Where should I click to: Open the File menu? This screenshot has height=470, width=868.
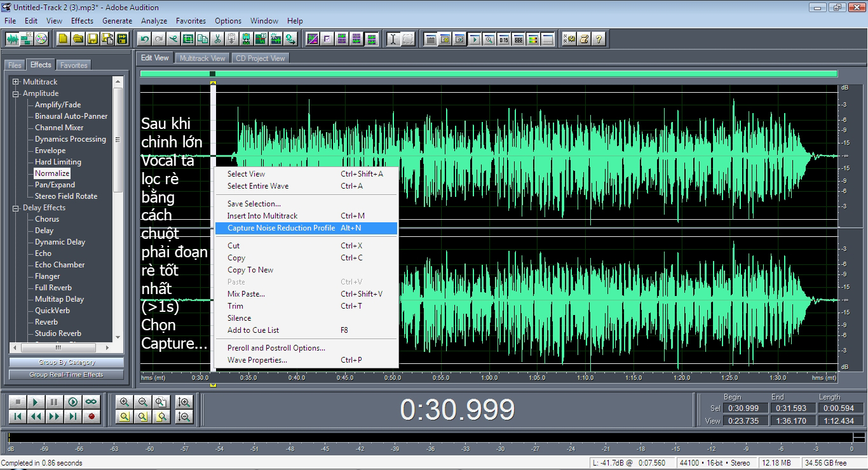click(x=10, y=21)
